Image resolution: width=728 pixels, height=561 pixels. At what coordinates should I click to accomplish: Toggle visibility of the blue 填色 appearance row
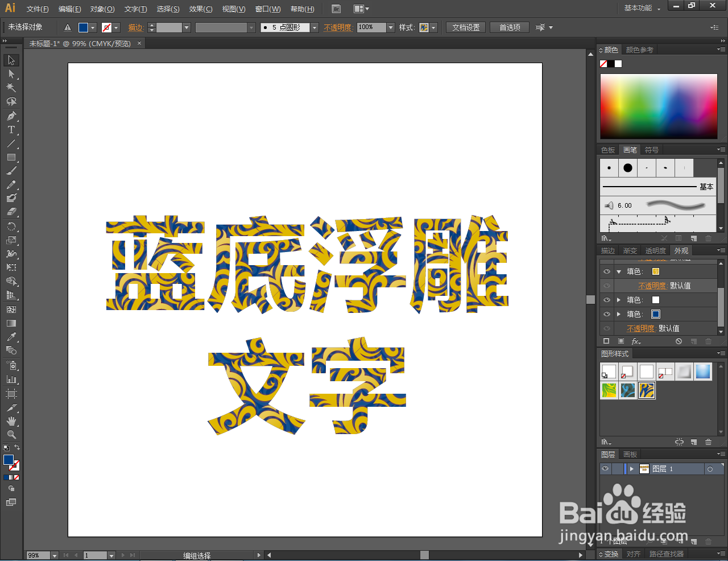[x=607, y=313]
